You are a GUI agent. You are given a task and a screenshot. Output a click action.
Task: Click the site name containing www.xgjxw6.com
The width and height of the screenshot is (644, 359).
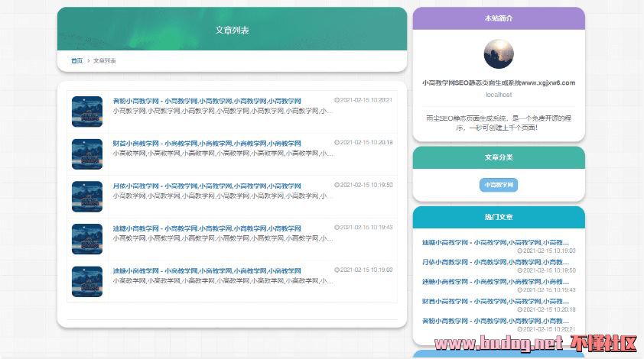pos(499,83)
